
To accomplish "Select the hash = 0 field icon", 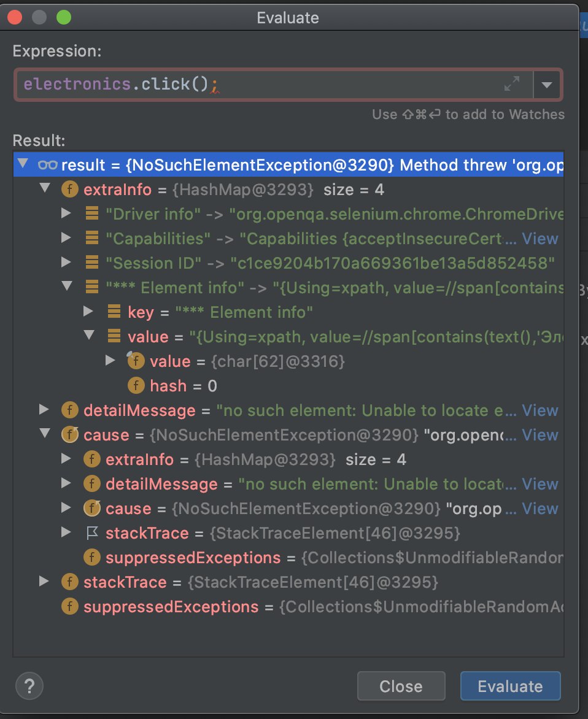I will point(136,386).
